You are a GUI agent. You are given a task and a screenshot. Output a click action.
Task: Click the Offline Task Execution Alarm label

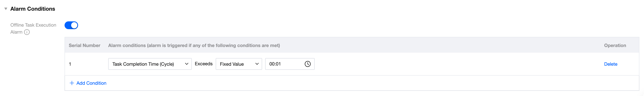[x=33, y=25]
